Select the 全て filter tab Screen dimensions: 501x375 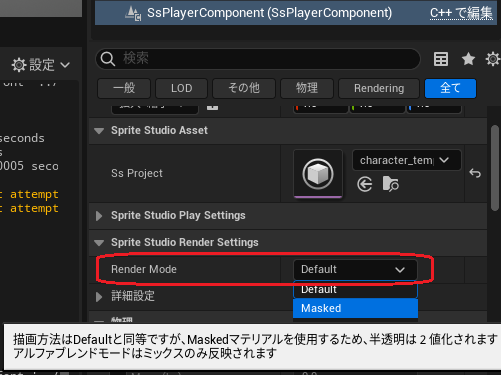click(450, 88)
